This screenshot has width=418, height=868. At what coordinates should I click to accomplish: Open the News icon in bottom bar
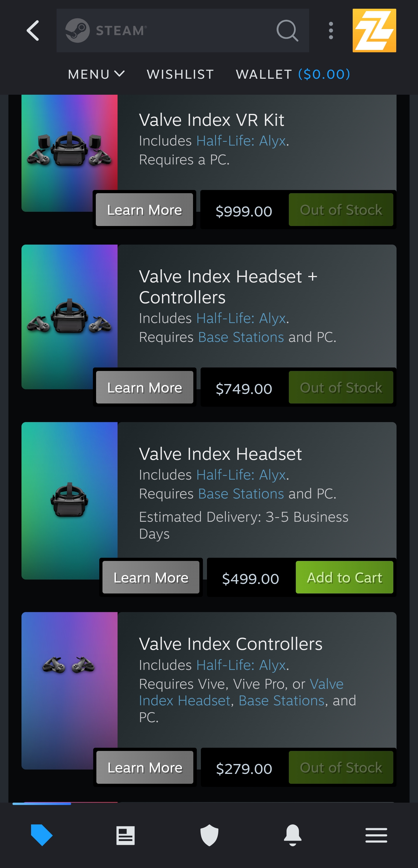(x=125, y=835)
